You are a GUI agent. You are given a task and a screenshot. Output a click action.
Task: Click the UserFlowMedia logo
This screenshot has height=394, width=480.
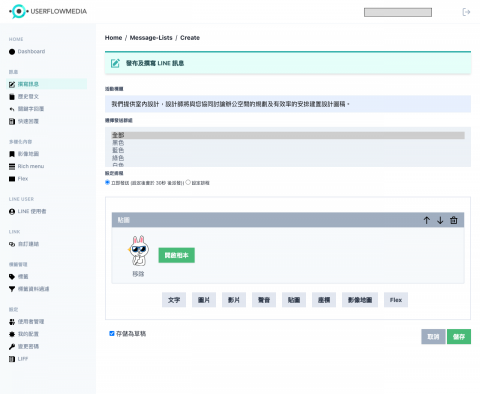pos(48,11)
